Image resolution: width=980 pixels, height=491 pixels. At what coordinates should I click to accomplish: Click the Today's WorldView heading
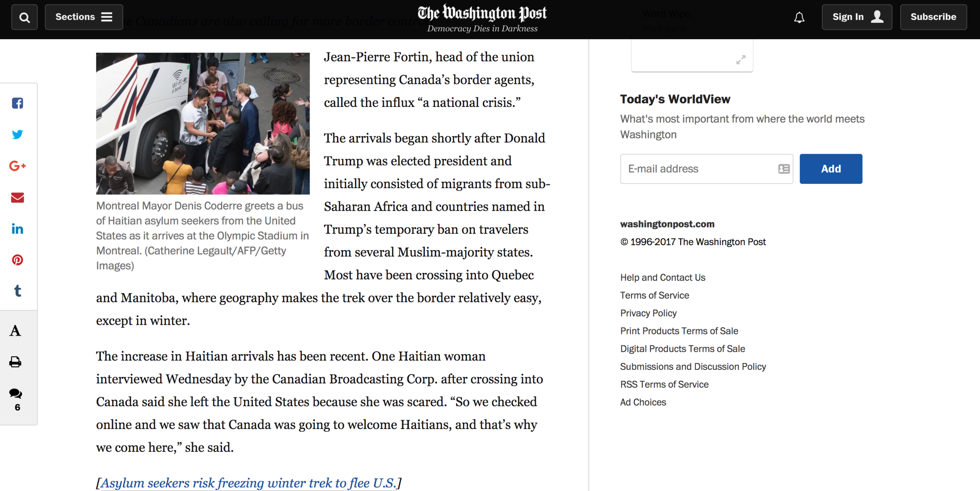675,99
